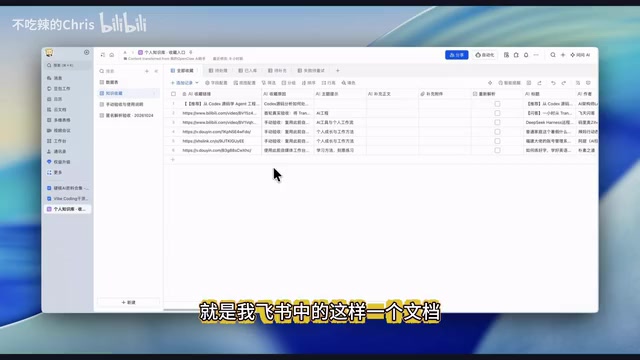The image size is (640, 360).
Task: Toggle the select-all checkbox in table header
Action: point(173,94)
